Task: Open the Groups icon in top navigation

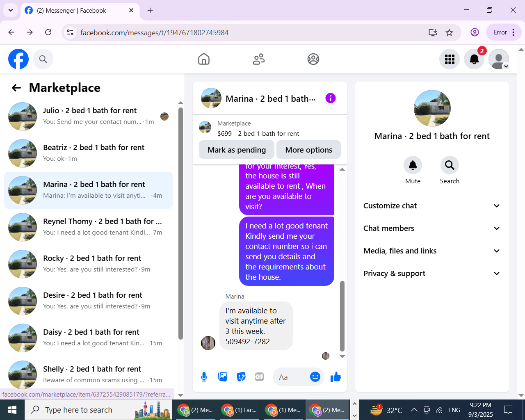Action: coord(313,59)
